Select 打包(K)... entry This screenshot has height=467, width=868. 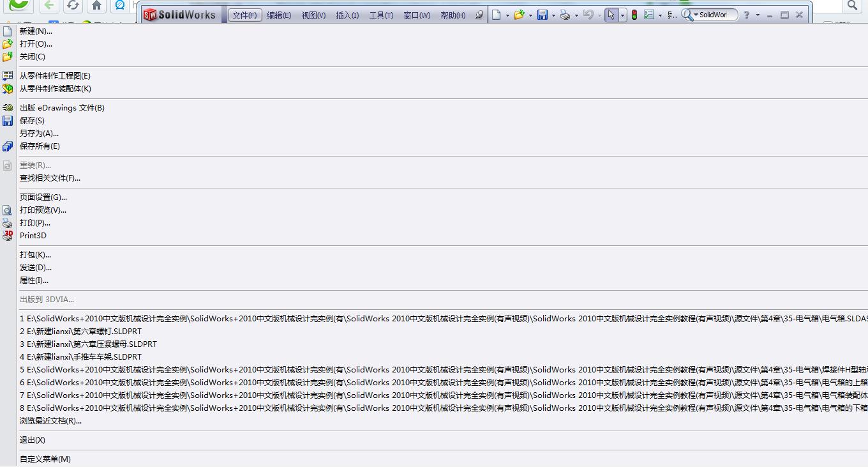coord(35,255)
